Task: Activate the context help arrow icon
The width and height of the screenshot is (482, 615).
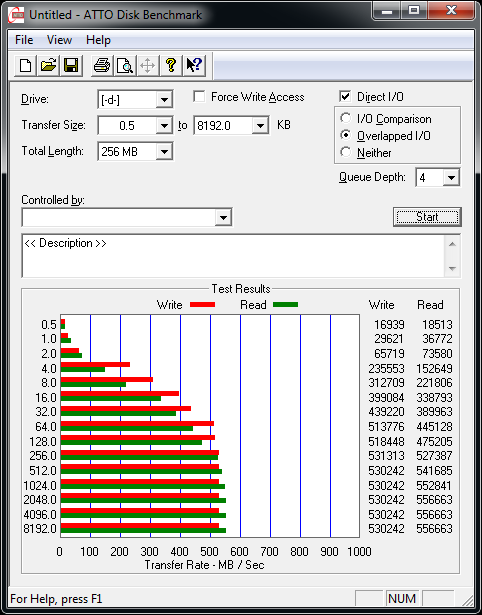Action: [194, 65]
